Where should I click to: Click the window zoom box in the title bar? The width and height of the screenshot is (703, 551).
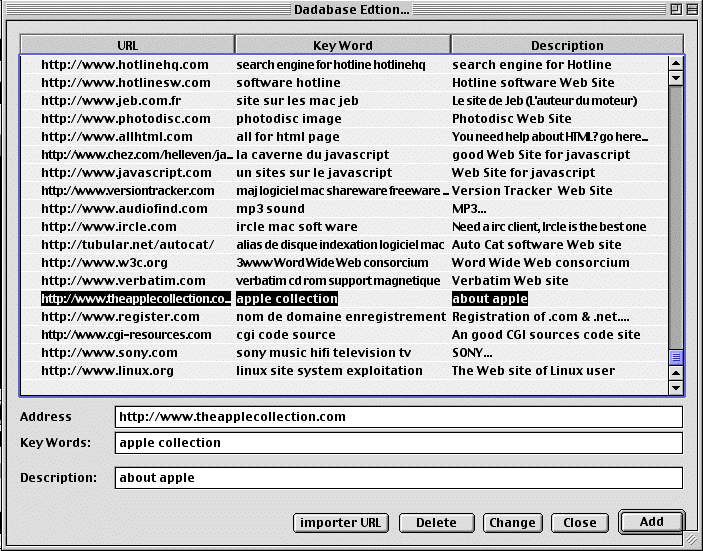coord(676,9)
